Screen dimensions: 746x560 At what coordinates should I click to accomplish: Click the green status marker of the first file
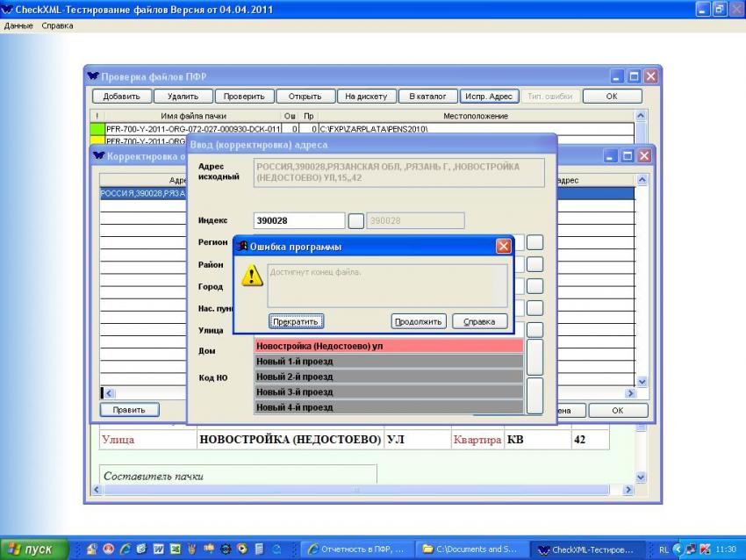[97, 129]
